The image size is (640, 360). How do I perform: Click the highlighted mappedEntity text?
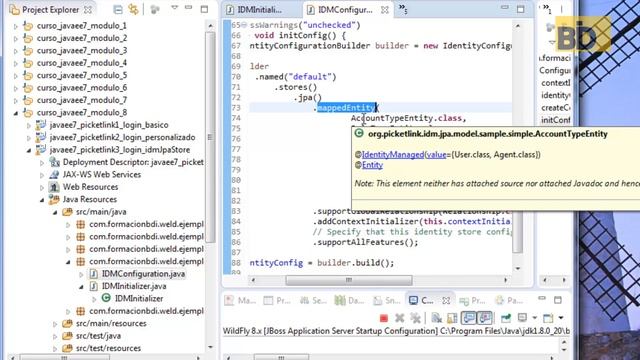coord(346,108)
